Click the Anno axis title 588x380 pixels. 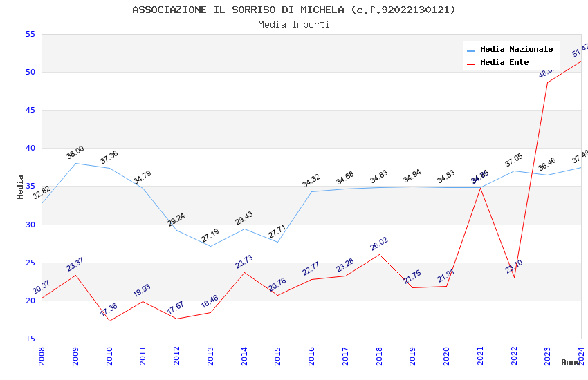571,362
